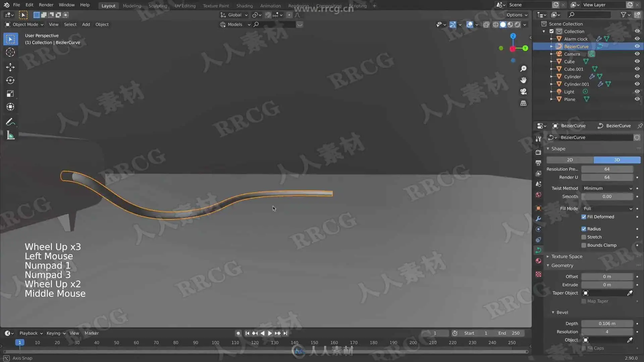Pick the Annotate pencil tool
Screen dimensions: 644x362
pos(10,122)
